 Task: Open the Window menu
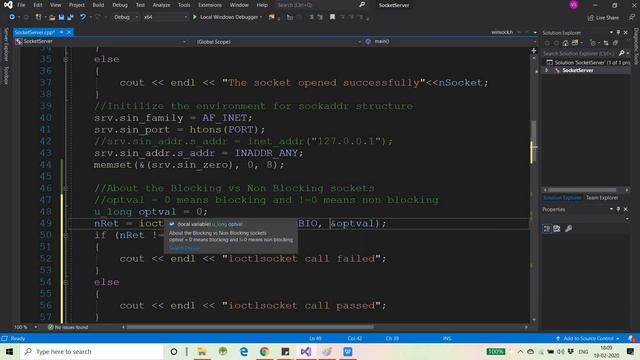pos(239,5)
